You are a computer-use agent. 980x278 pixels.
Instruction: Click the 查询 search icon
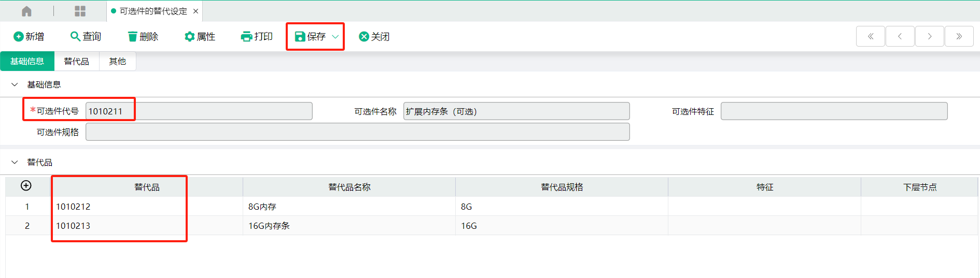(75, 36)
